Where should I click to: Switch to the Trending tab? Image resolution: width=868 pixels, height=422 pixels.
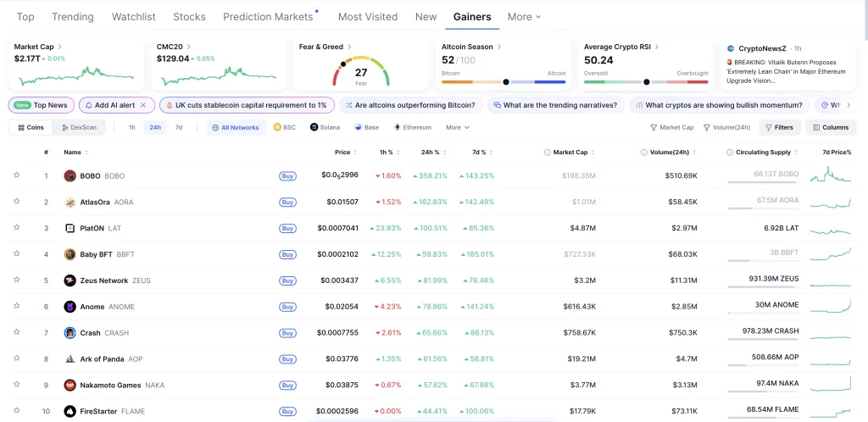[73, 17]
